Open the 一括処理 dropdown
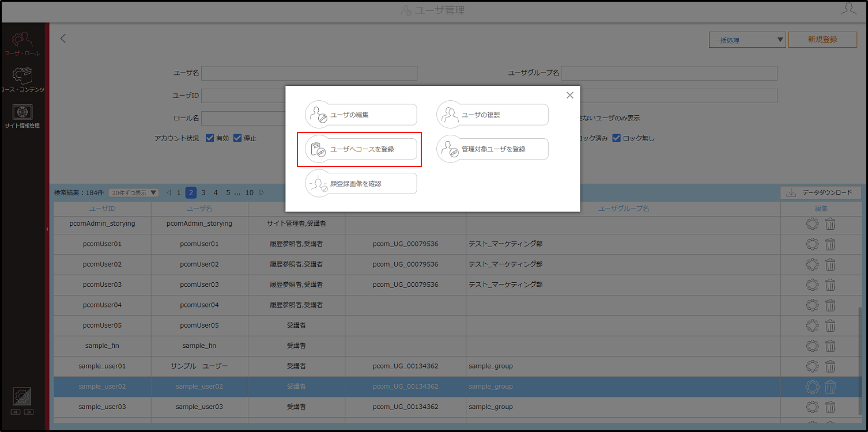Screen dimensions: 868x432 (x=748, y=40)
